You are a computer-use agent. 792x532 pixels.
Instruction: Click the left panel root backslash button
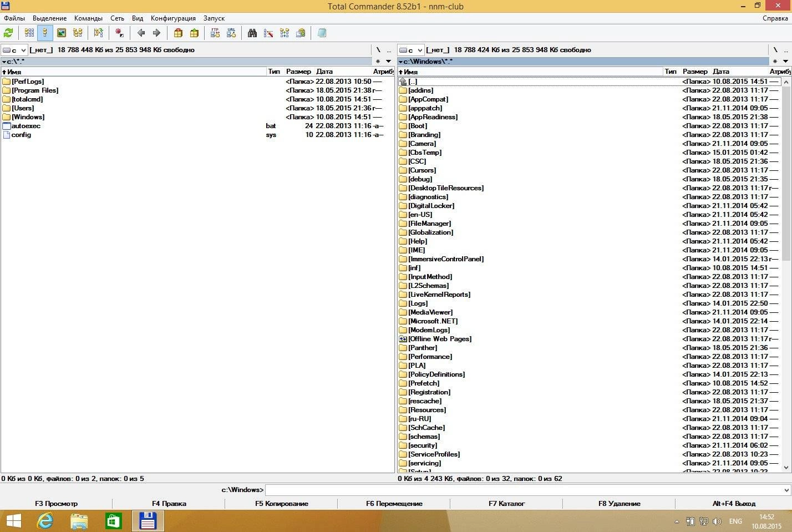pos(378,50)
